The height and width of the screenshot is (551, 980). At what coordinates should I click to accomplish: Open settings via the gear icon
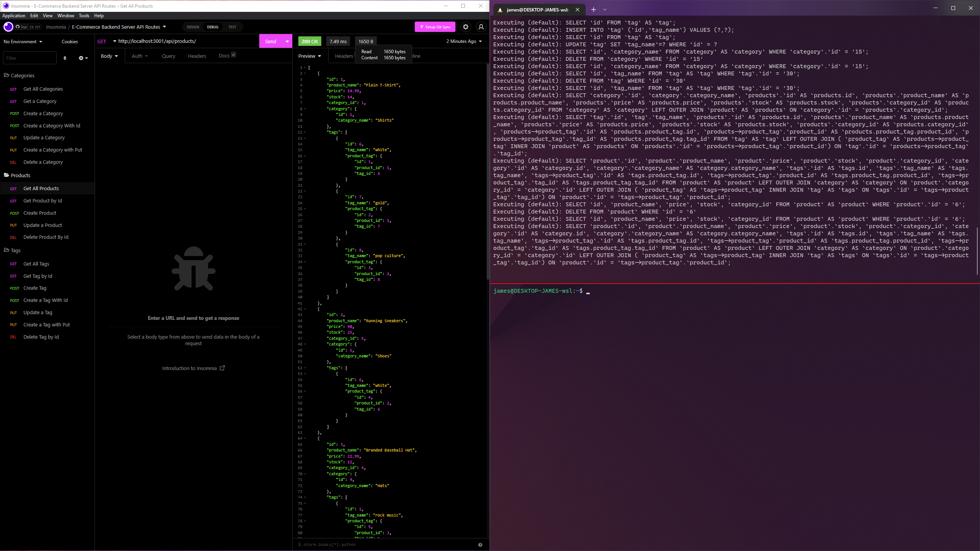(x=465, y=27)
